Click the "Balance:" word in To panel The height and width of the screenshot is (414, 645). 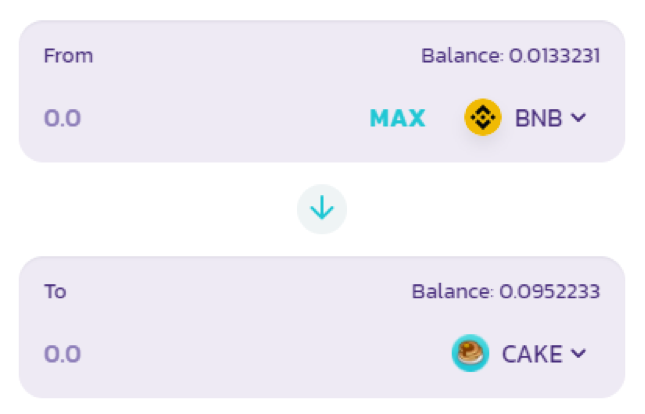[452, 291]
